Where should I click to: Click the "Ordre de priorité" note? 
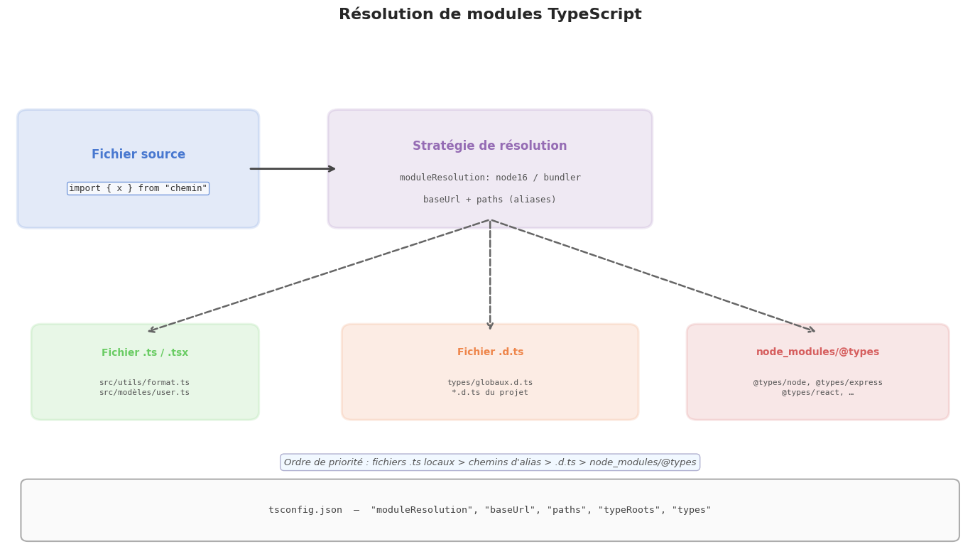coord(490,462)
